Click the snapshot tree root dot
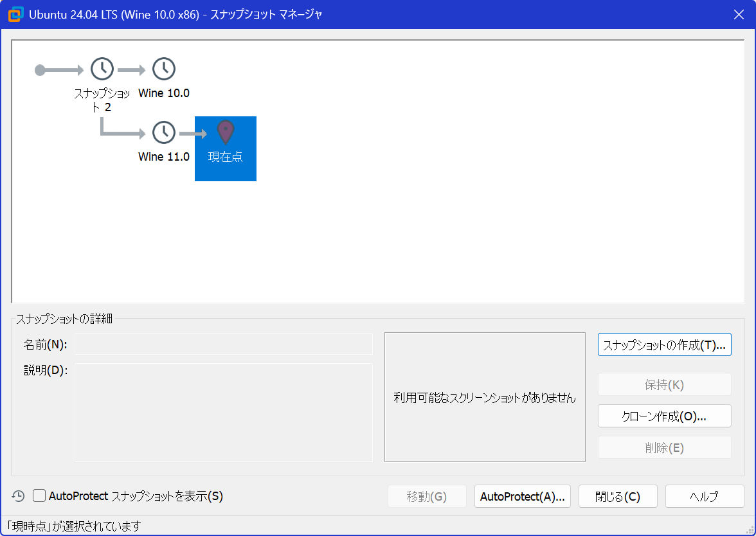This screenshot has height=536, width=756. pyautogui.click(x=40, y=69)
